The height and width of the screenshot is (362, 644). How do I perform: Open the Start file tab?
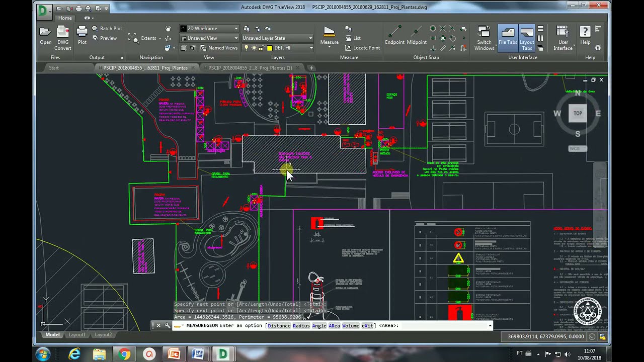[54, 68]
